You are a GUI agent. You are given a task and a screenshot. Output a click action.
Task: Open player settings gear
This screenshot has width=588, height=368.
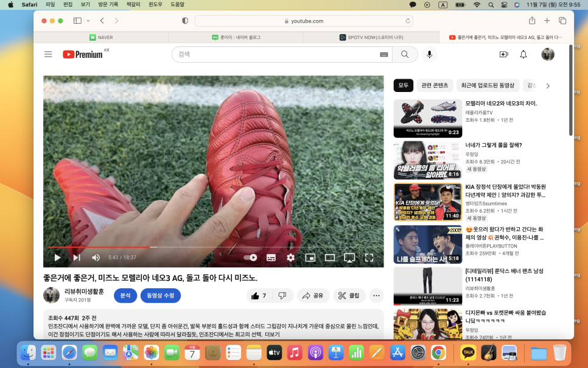[290, 258]
